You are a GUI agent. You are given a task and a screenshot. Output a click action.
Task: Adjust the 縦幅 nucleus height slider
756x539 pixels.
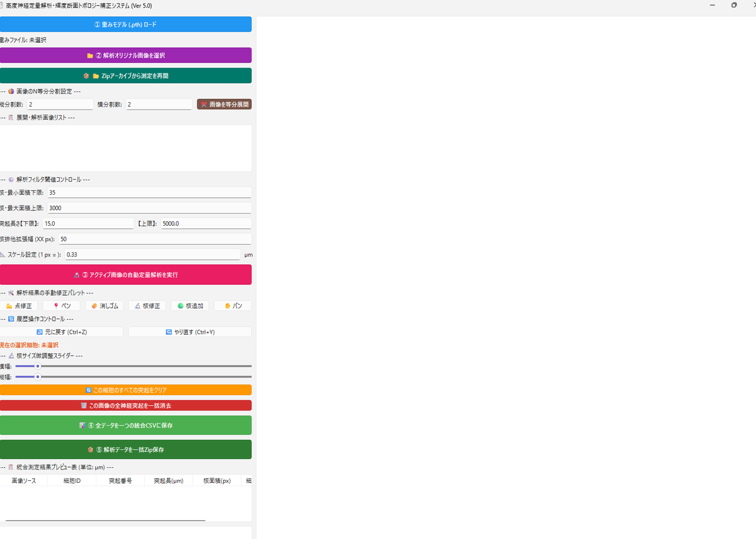tap(133, 377)
